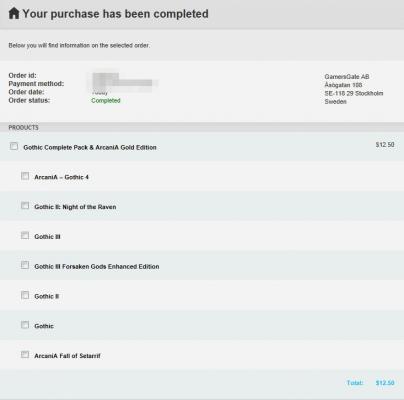404x400 pixels.
Task: Check the Gothic Complete Pack & ArcaniA checkbox
Action: pos(14,146)
